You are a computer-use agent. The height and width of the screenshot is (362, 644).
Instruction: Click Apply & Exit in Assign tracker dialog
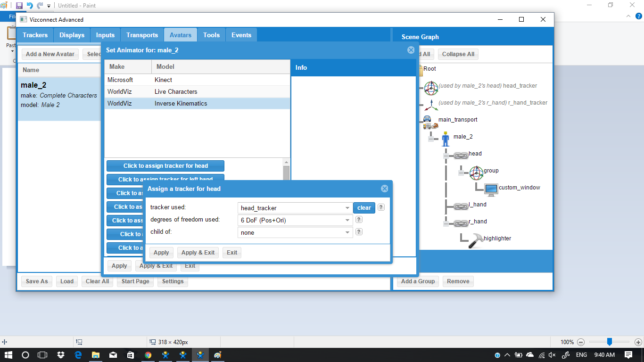tap(198, 253)
